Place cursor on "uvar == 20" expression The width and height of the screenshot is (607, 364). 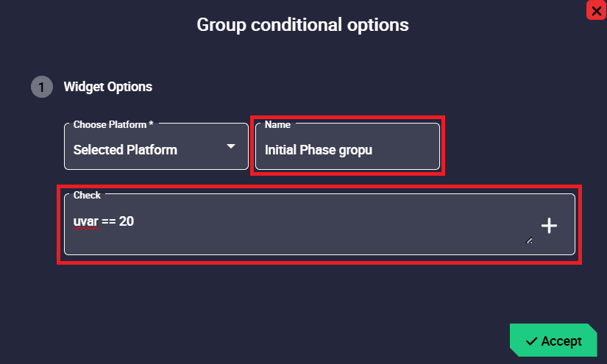pyautogui.click(x=104, y=221)
